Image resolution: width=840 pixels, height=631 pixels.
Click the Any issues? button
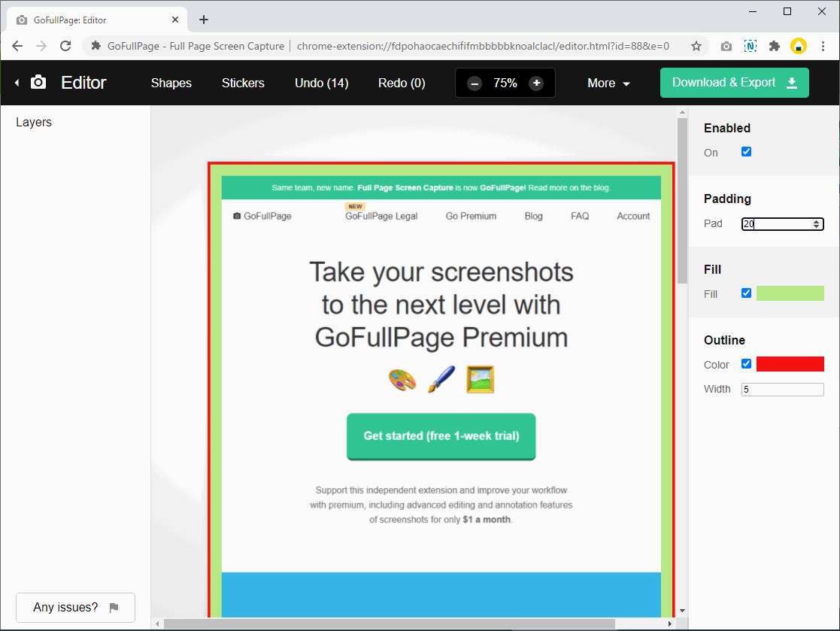(x=75, y=608)
